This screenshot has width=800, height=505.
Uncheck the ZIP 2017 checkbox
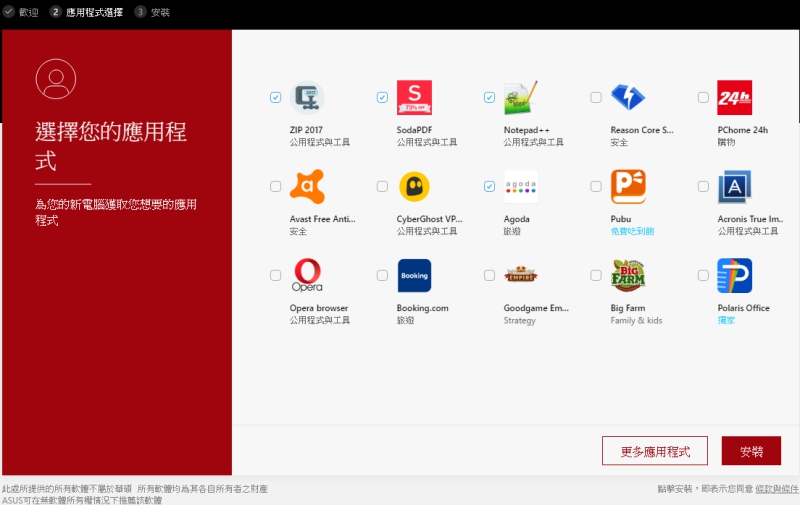click(x=275, y=97)
